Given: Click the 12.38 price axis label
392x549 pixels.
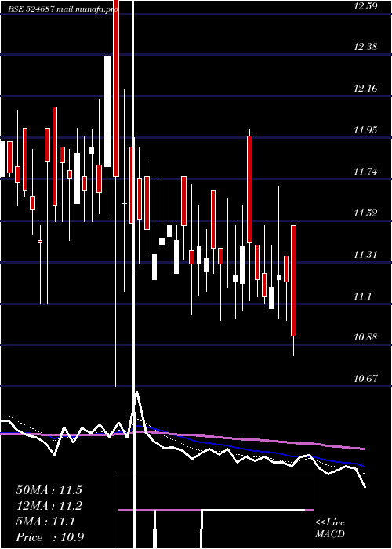Looking at the screenshot, I should pyautogui.click(x=365, y=47).
